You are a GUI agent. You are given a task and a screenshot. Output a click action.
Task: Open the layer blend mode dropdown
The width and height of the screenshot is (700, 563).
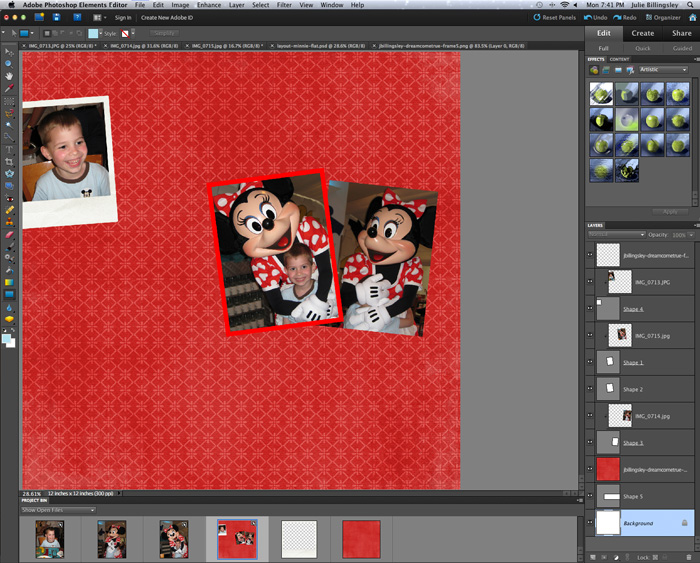click(617, 234)
